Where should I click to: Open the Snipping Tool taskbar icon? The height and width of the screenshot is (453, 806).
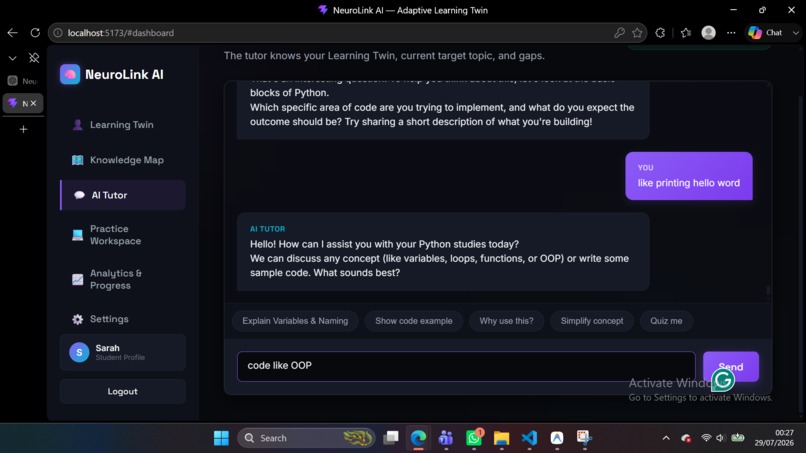coord(584,438)
